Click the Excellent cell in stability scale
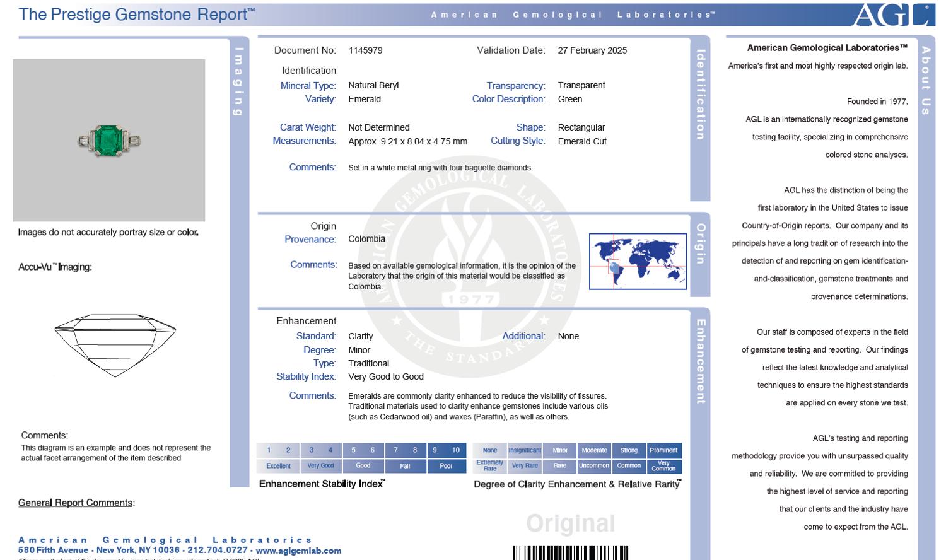This screenshot has height=560, width=946. point(278,466)
